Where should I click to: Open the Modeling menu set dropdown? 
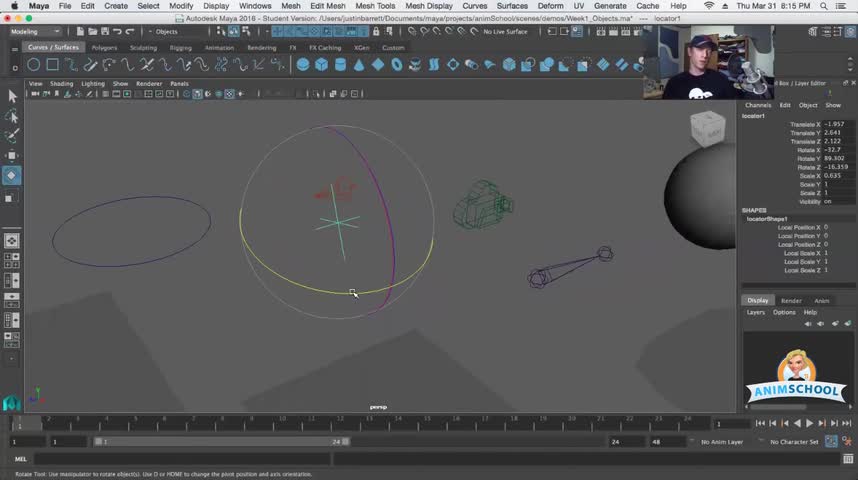35,32
